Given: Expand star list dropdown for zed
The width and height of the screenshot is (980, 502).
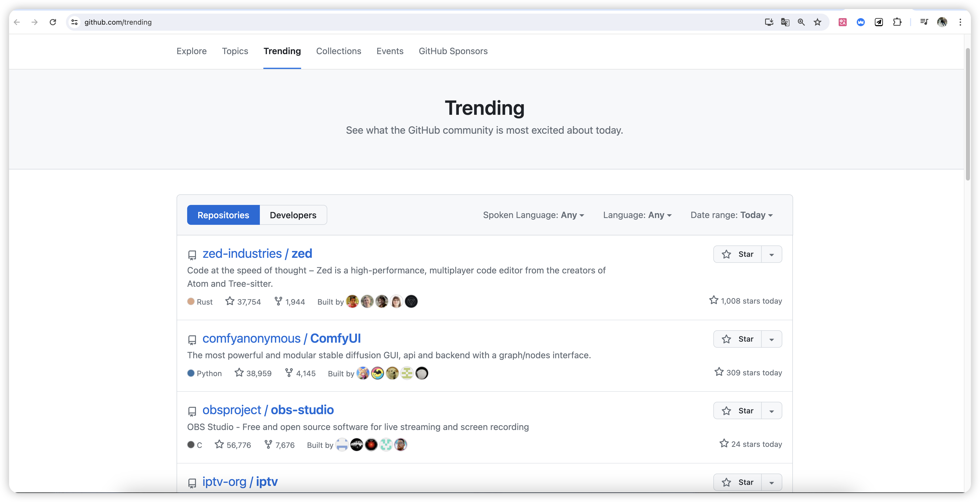Looking at the screenshot, I should [x=771, y=254].
